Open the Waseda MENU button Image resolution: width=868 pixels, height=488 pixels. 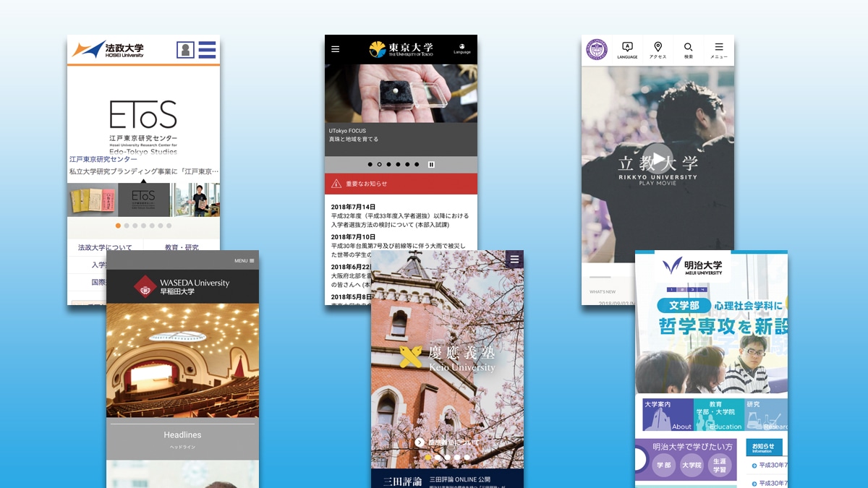(x=244, y=260)
